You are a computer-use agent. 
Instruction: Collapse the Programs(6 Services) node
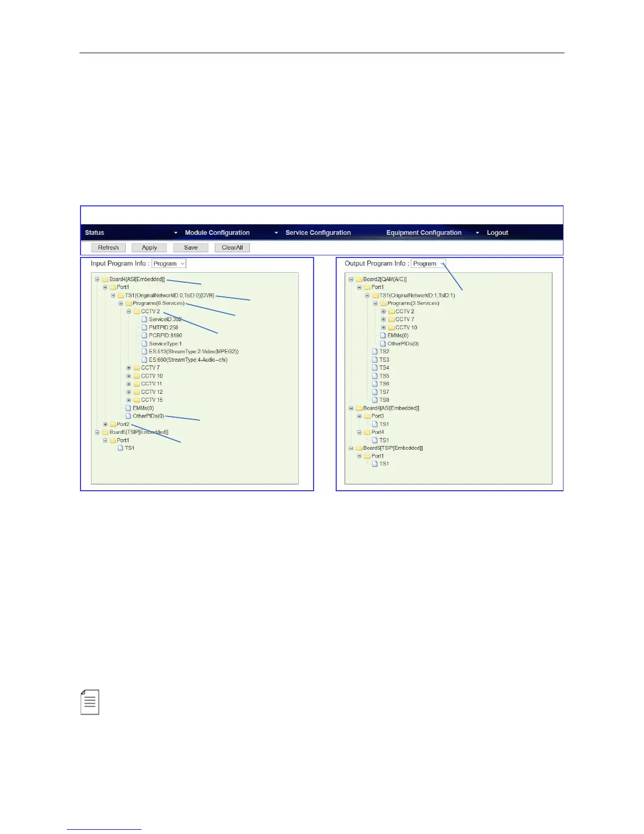point(121,303)
